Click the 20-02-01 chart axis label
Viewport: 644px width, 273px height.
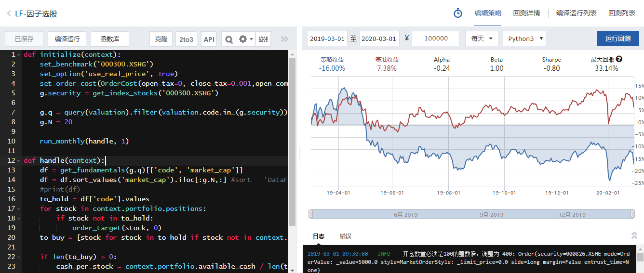pyautogui.click(x=607, y=193)
